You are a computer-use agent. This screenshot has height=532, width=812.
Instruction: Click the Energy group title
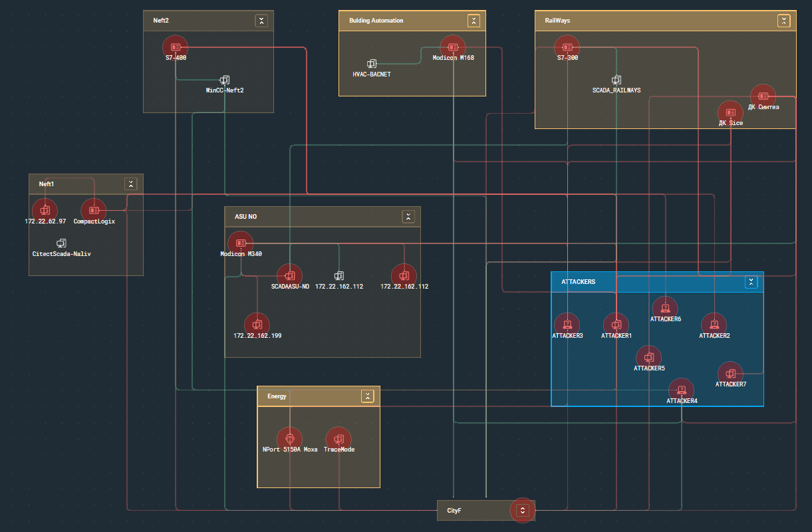point(277,396)
